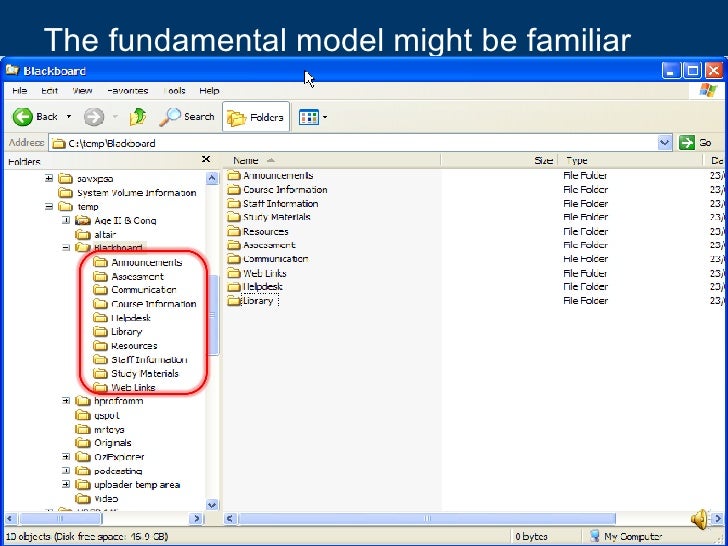Collapse the temp folder tree node
The image size is (728, 546).
[x=49, y=207]
